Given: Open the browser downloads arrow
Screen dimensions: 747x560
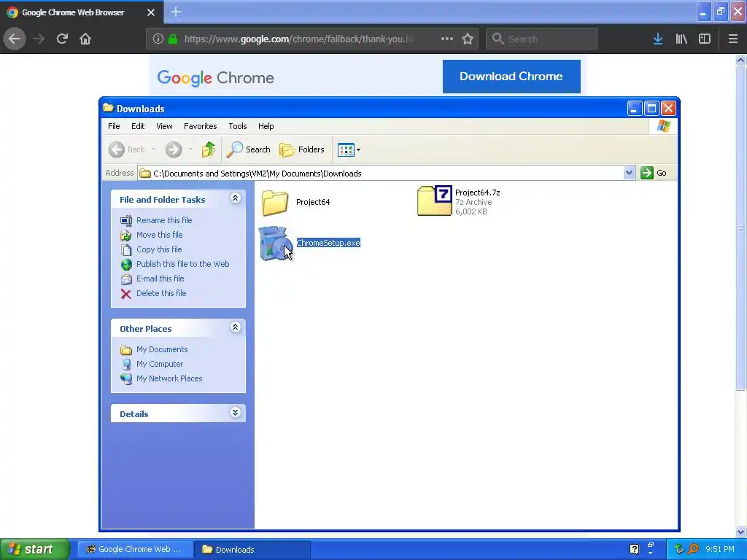Looking at the screenshot, I should click(x=658, y=39).
